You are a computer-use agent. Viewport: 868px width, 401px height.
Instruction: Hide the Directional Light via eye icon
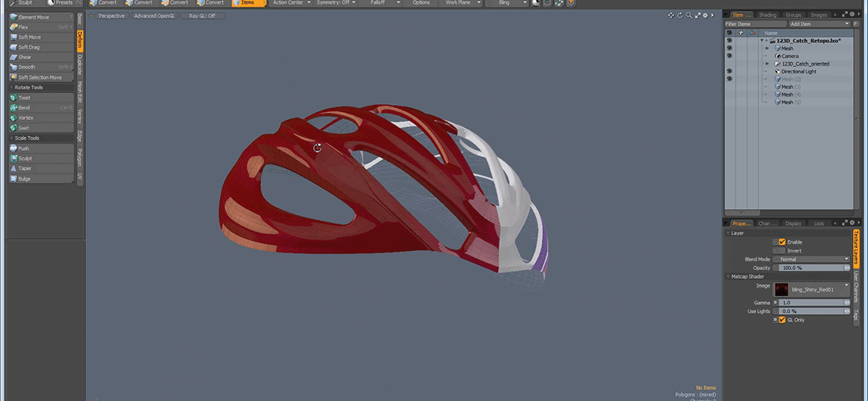729,71
